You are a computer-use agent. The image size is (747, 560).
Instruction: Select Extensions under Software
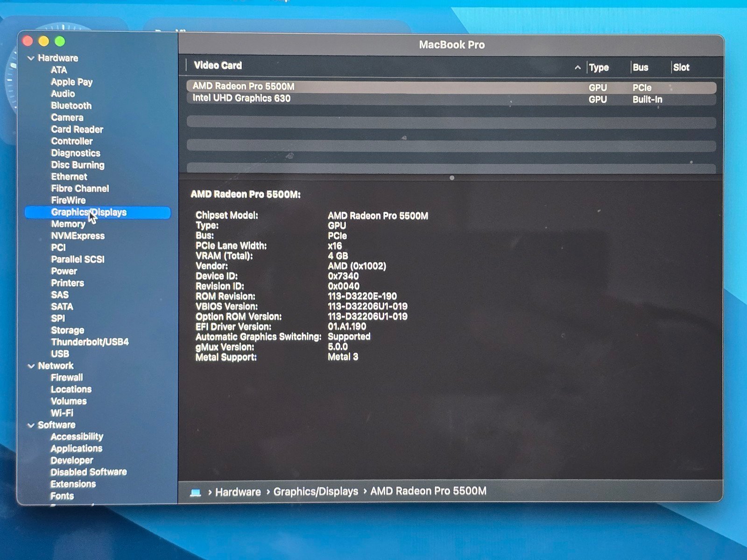tap(73, 484)
